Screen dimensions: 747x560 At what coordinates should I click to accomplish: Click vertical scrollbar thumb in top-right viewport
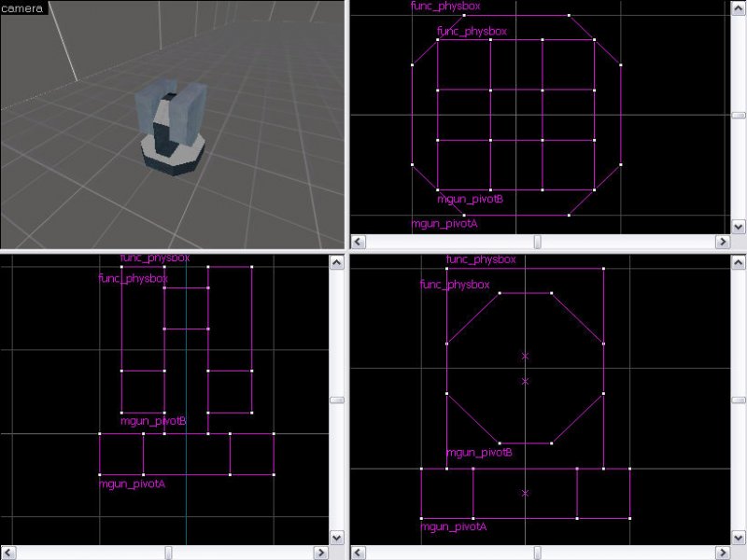tap(739, 116)
